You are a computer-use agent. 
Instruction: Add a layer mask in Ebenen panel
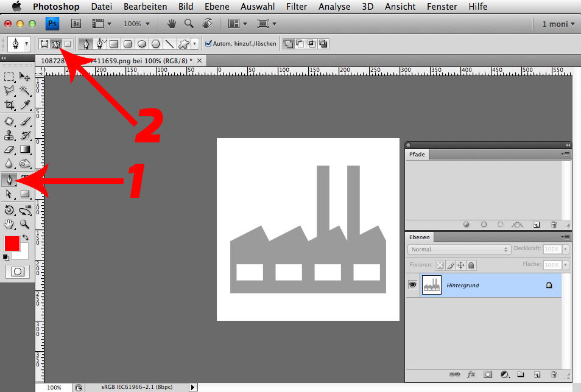click(488, 374)
